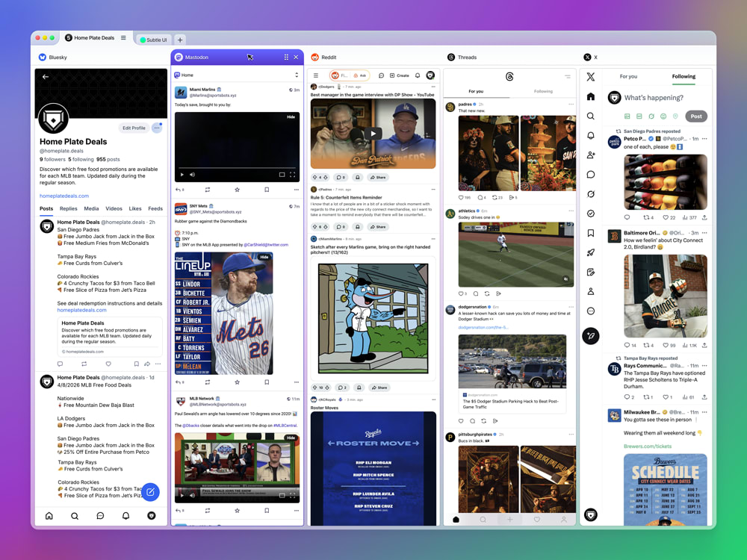The width and height of the screenshot is (747, 560).
Task: Open Bluesky Chat in bottom navigation
Action: click(x=100, y=516)
